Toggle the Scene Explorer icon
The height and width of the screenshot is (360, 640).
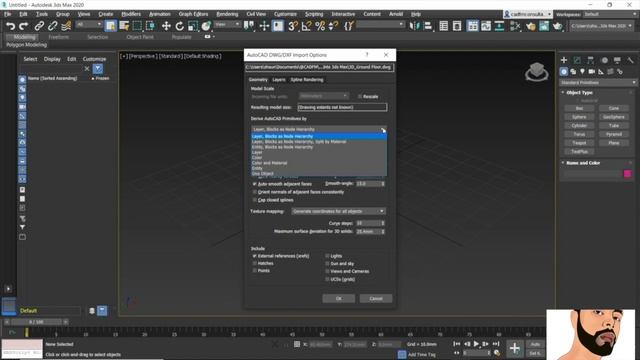pos(443,26)
